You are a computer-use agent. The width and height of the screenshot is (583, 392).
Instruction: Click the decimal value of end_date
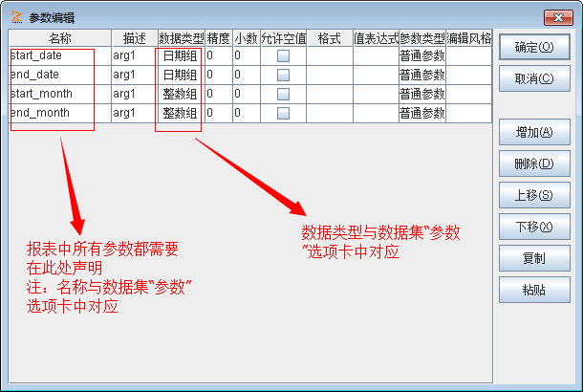(247, 75)
